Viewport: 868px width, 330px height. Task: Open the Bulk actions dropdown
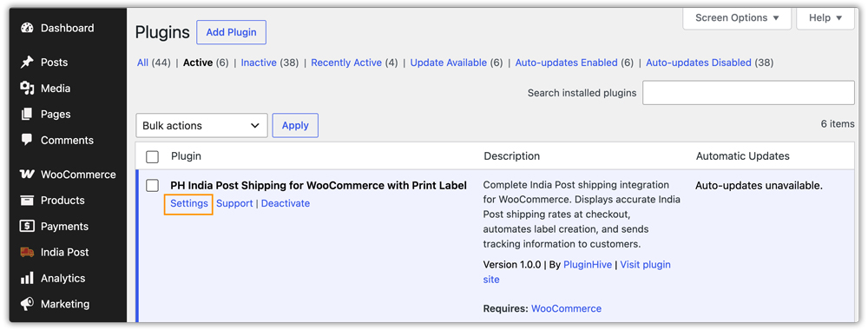(201, 126)
